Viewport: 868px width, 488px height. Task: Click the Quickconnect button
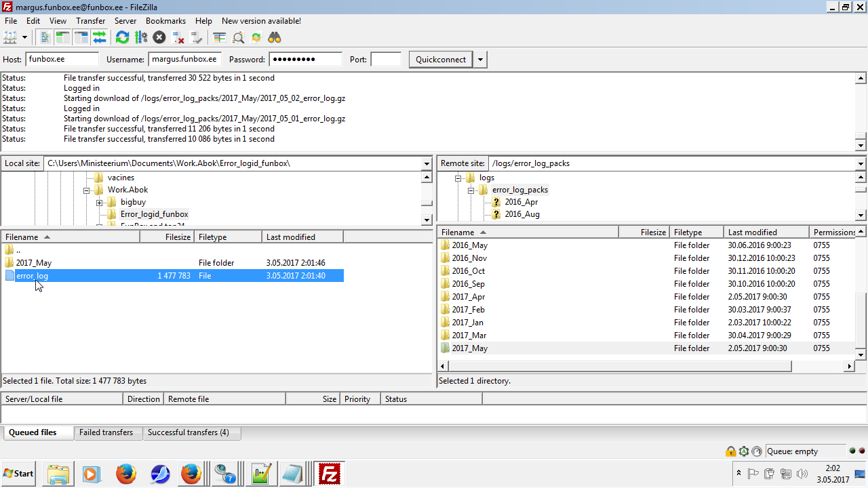click(x=441, y=60)
